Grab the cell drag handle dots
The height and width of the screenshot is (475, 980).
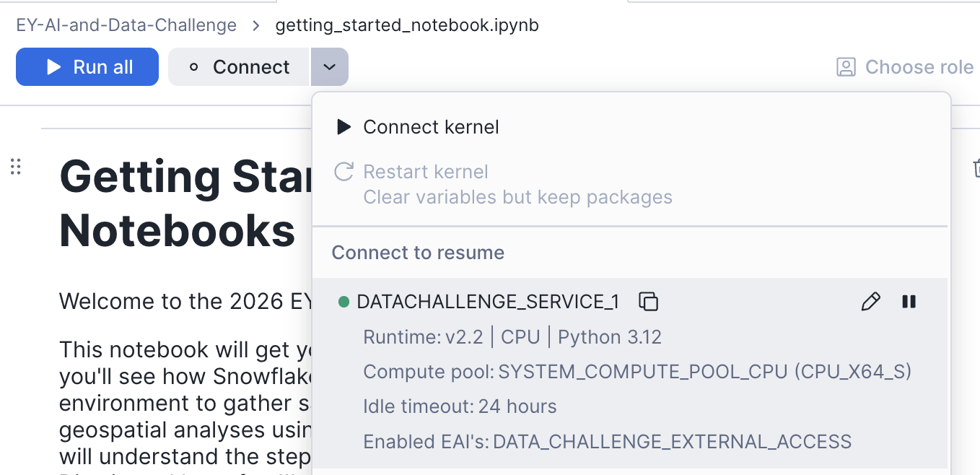[x=16, y=167]
